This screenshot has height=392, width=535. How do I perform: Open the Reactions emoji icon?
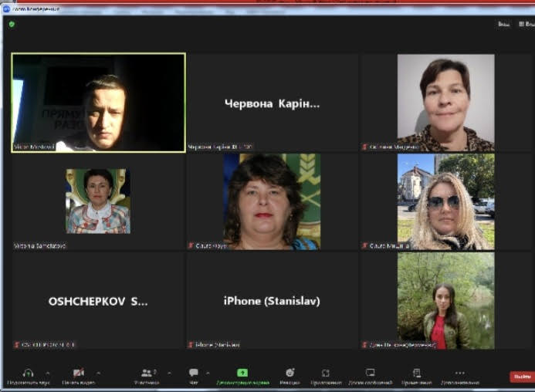click(290, 373)
